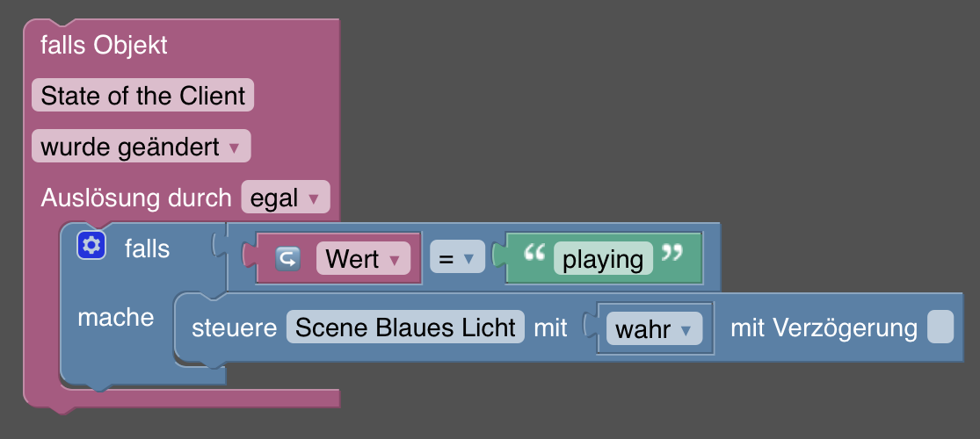
Task: Open the wurde geändert dropdown
Action: click(x=142, y=146)
